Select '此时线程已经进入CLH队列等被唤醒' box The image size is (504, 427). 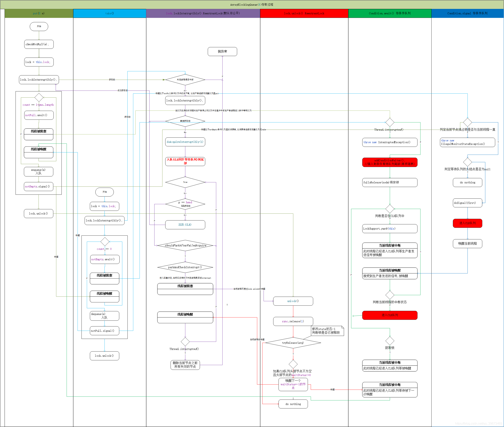click(390, 366)
